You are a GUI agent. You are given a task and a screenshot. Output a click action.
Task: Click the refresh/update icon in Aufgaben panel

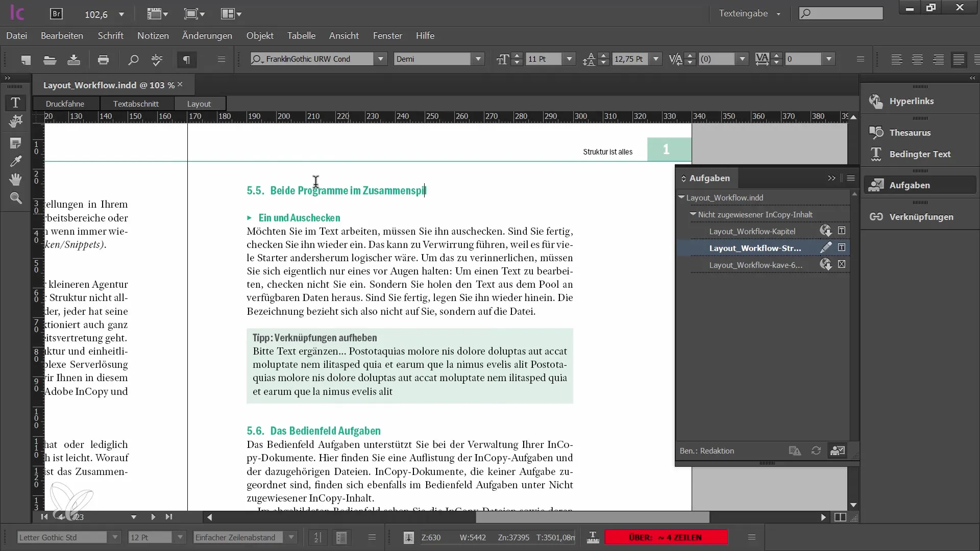(815, 450)
